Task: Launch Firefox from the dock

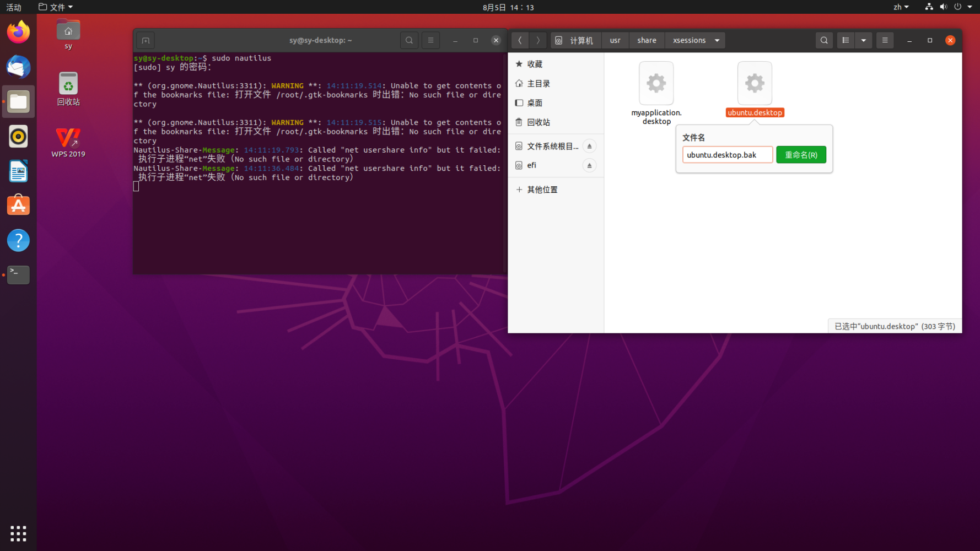Action: tap(18, 32)
